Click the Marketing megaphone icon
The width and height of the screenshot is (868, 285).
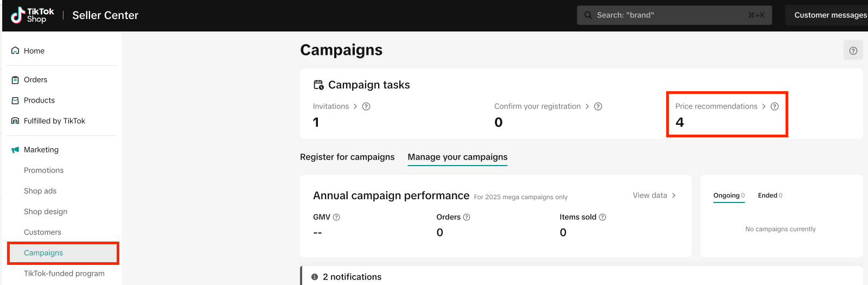(x=15, y=150)
